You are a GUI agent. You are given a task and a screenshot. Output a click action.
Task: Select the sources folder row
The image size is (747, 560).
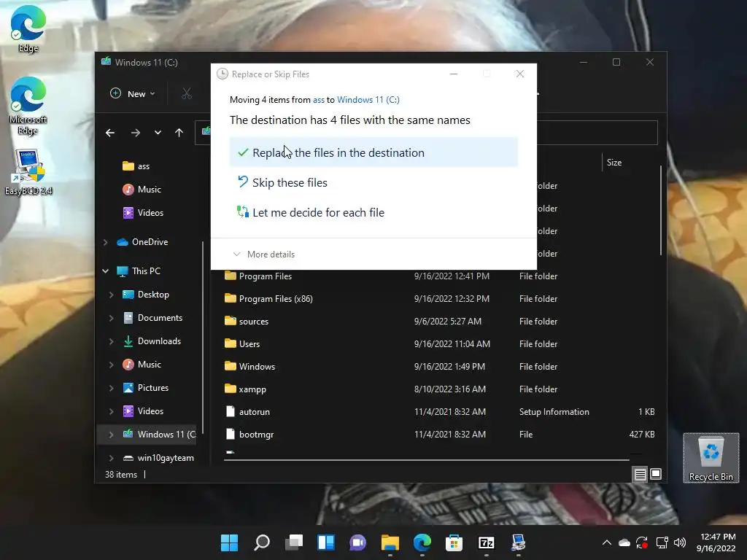438,322
